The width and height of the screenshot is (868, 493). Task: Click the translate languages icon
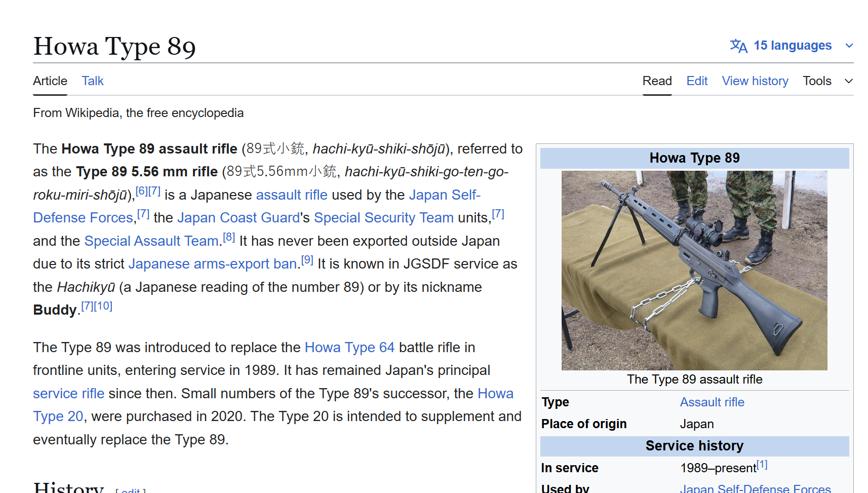point(739,46)
